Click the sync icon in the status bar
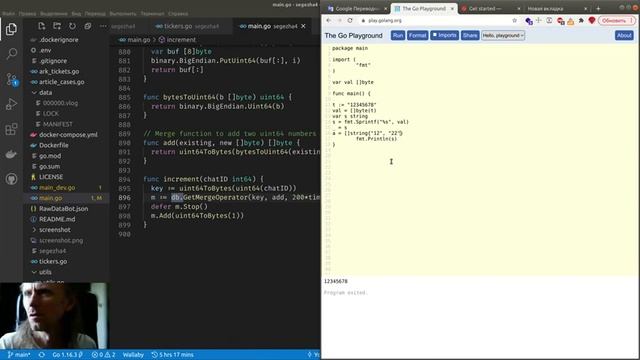The height and width of the screenshot is (360, 640). click(x=42, y=355)
